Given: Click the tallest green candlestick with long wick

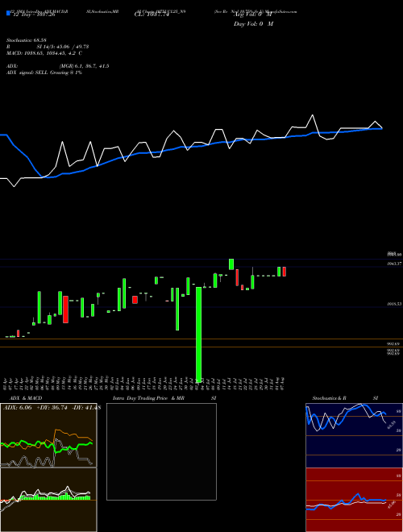Looking at the screenshot, I should click(x=199, y=333).
